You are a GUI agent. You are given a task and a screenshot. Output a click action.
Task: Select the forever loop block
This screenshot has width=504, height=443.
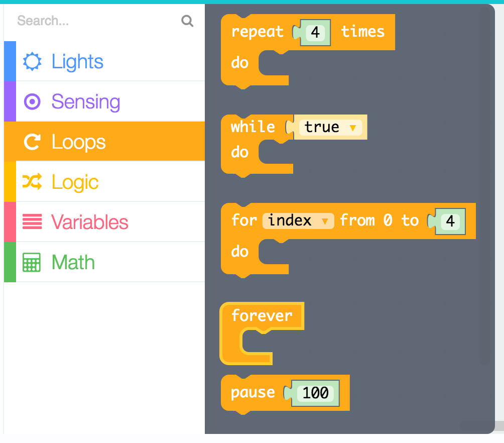tap(261, 316)
